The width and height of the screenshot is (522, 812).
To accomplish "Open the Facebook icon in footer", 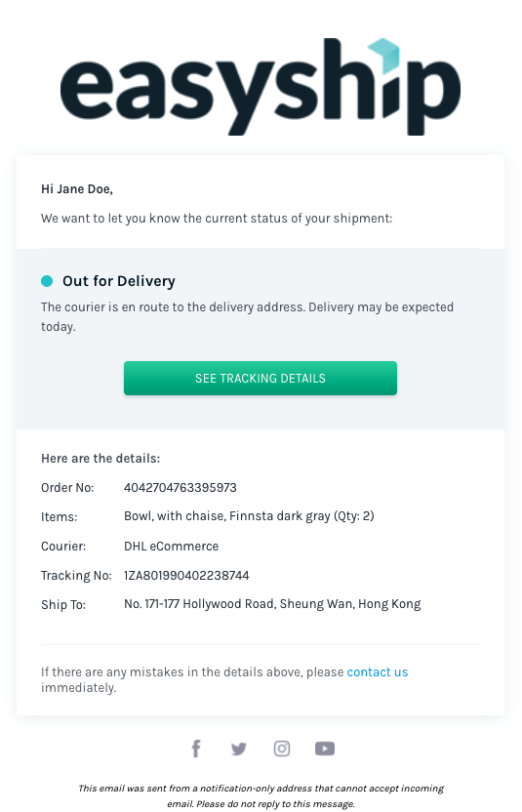I will pos(196,749).
